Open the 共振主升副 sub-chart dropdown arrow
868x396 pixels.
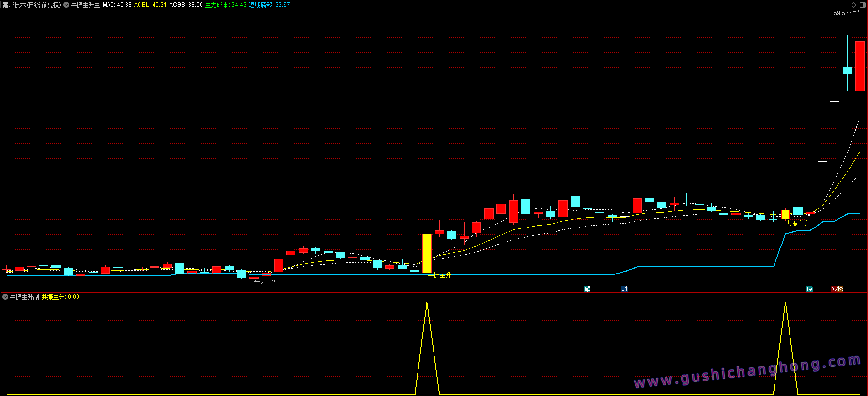click(5, 297)
